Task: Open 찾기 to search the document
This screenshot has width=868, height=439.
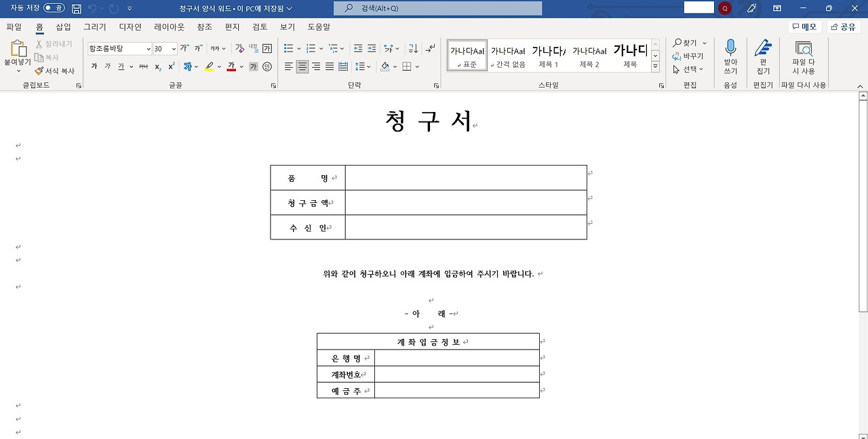Action: tap(688, 42)
